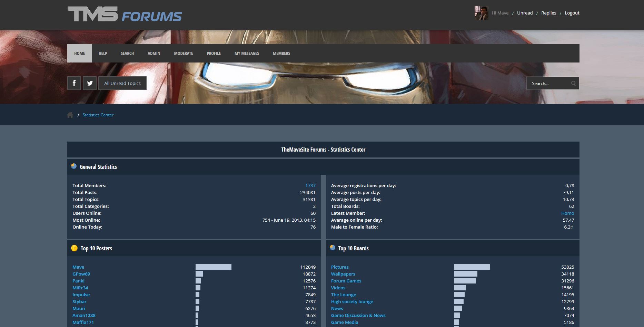Click the Pictures board post bar
This screenshot has width=644, height=327.
pyautogui.click(x=472, y=267)
